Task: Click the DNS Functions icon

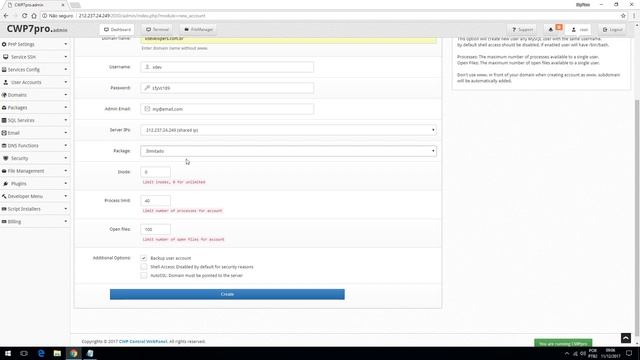Action: tap(4, 145)
